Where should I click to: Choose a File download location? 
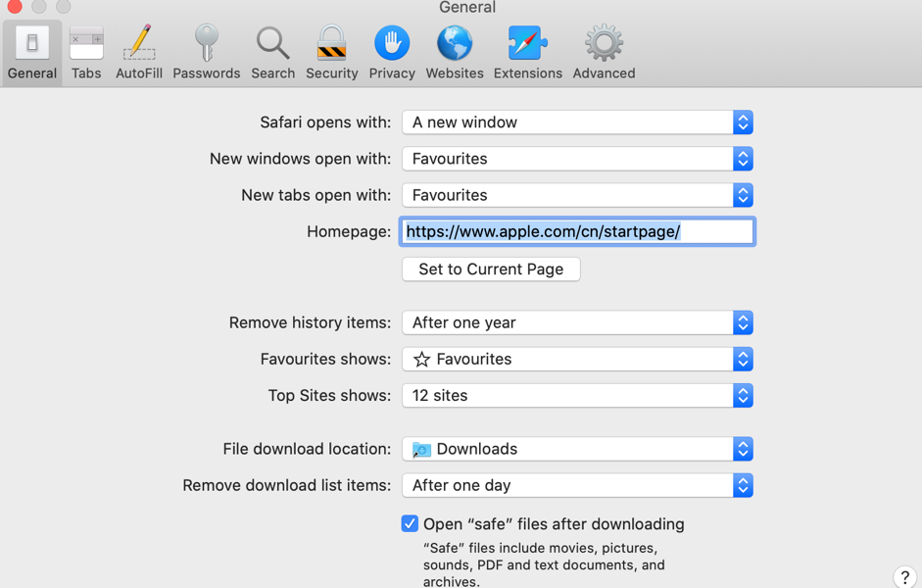[577, 449]
